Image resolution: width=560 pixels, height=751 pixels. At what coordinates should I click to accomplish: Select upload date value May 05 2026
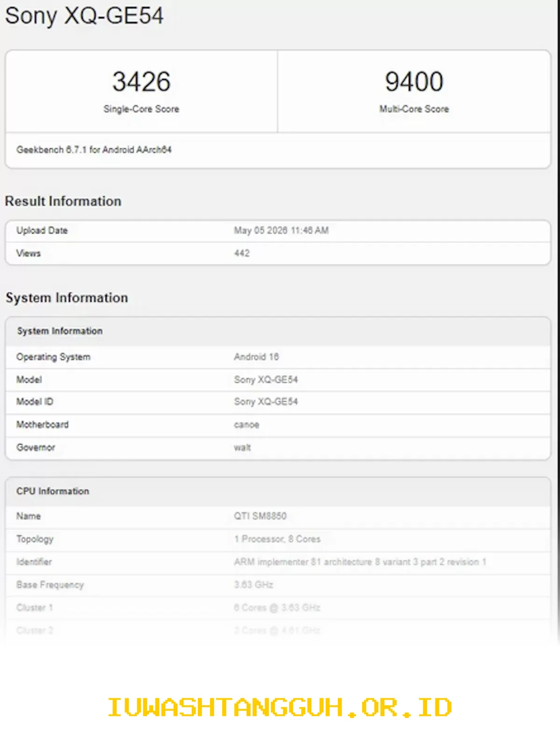pyautogui.click(x=281, y=231)
